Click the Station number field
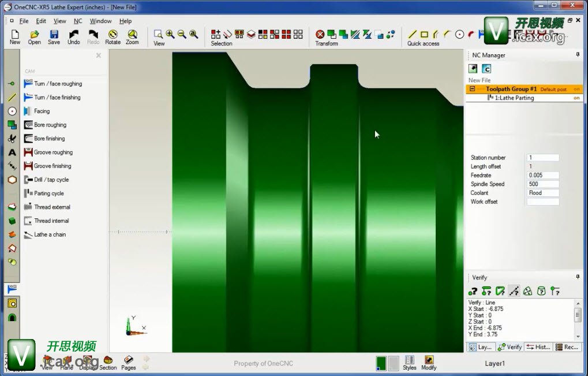Screen dimensions: 588x376 [x=542, y=158]
